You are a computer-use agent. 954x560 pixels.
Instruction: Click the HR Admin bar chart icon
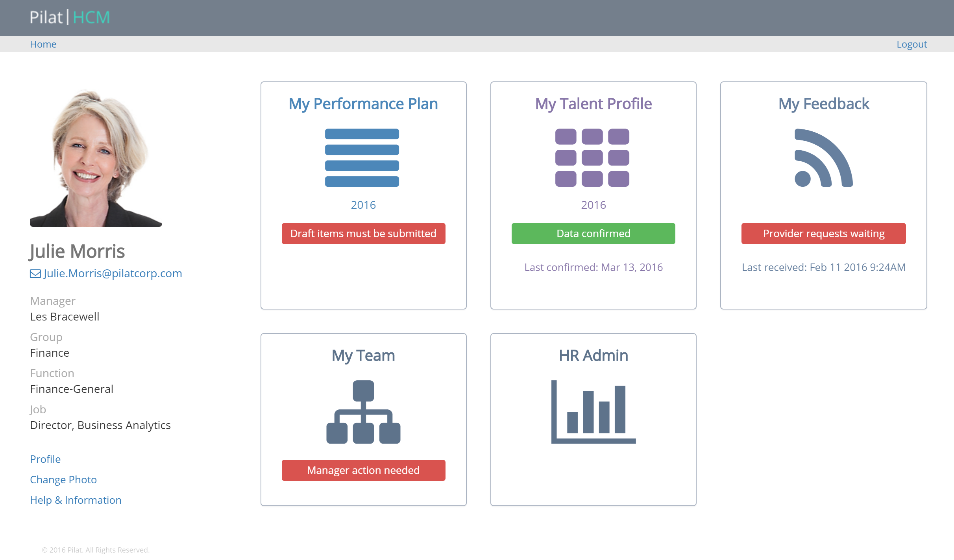[593, 412]
